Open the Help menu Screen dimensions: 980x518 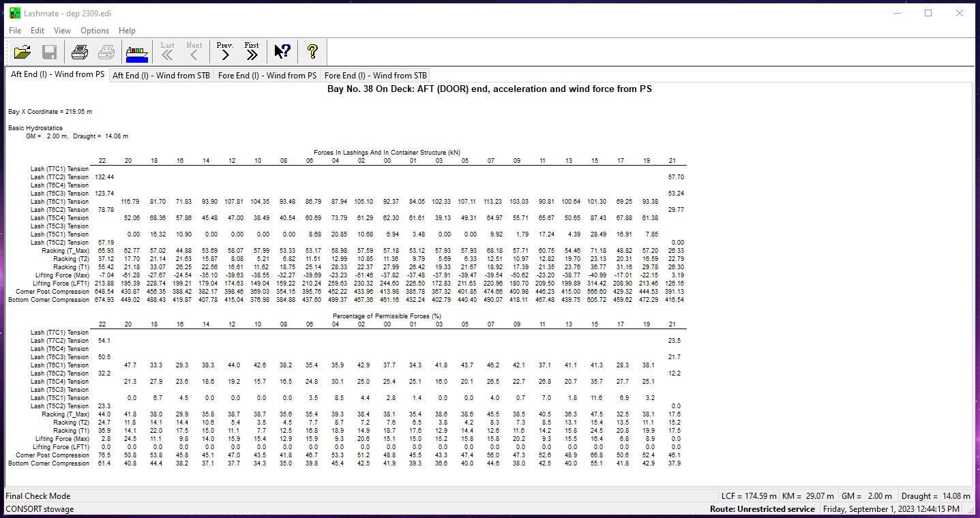pyautogui.click(x=127, y=31)
